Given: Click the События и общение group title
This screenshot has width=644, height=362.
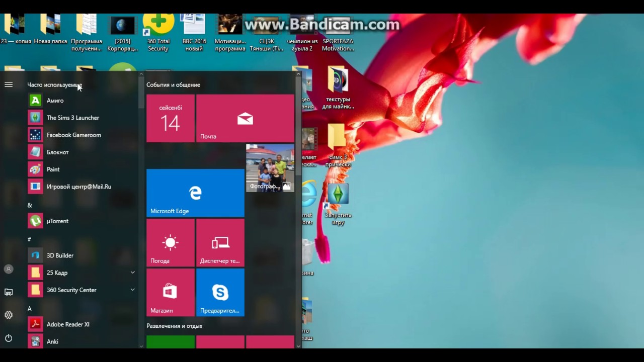Looking at the screenshot, I should [173, 85].
